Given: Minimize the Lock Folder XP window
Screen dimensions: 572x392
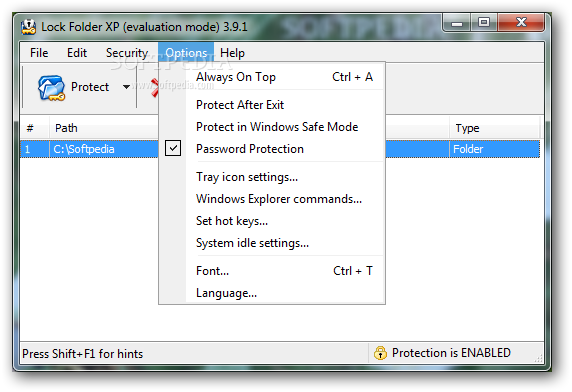Looking at the screenshot, I should pyautogui.click(x=457, y=23).
